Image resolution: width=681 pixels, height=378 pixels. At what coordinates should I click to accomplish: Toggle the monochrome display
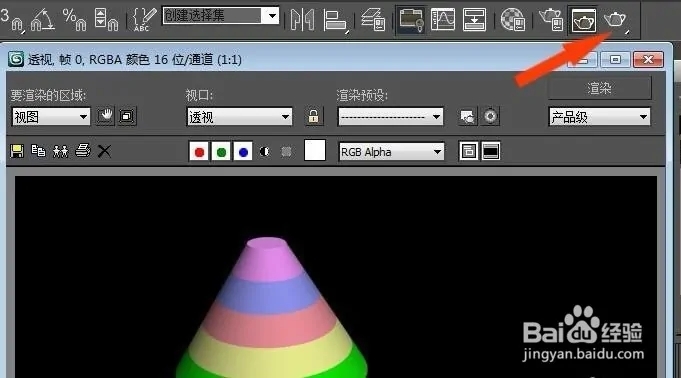[286, 152]
